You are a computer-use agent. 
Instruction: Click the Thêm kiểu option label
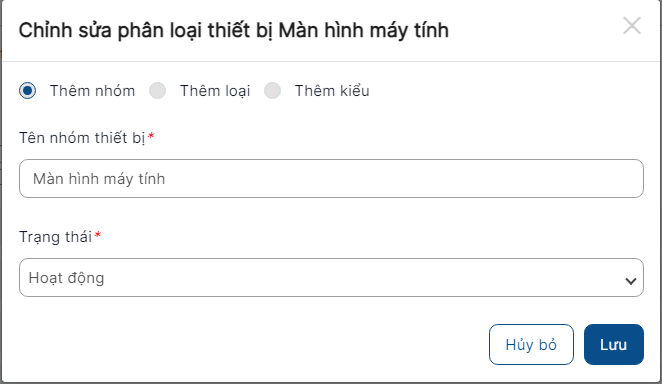pos(332,91)
